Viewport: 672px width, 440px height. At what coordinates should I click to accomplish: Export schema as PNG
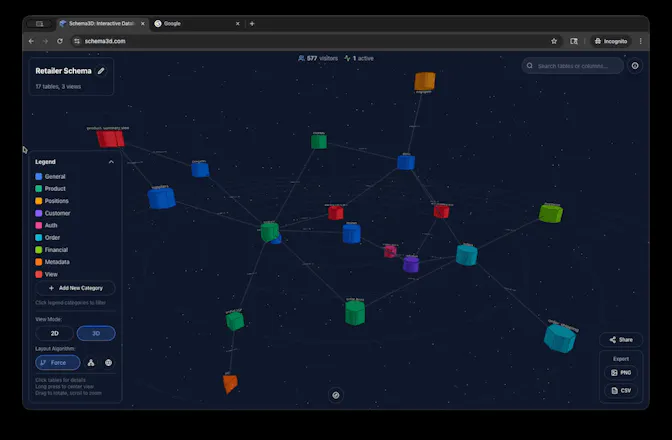tap(621, 373)
